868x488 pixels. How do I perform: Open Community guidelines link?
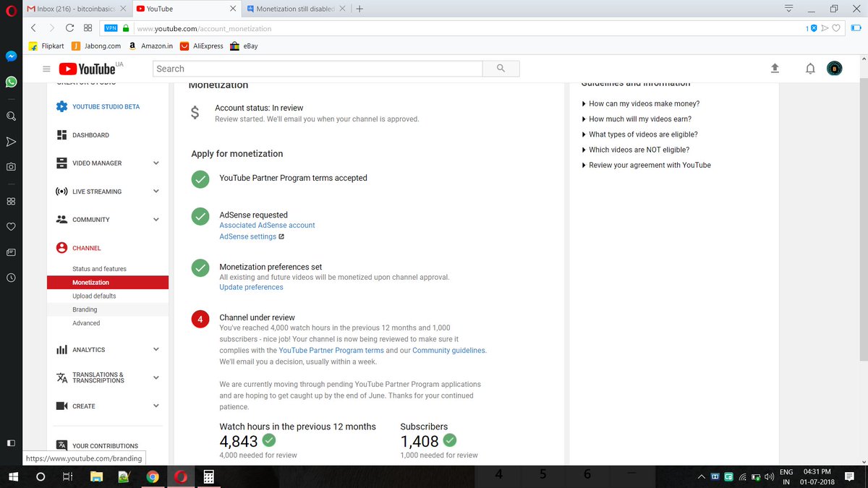448,351
